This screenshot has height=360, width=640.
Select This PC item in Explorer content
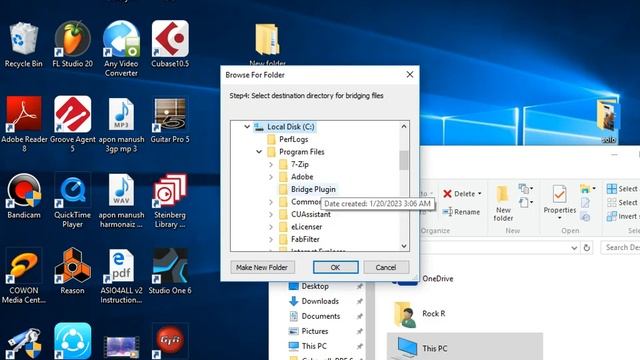tap(464, 347)
